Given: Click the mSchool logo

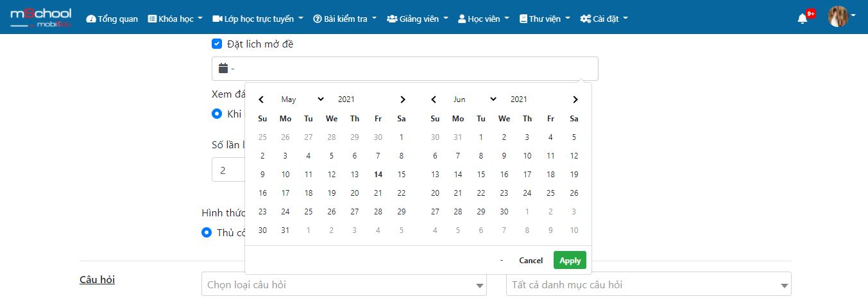Looking at the screenshot, I should tap(40, 18).
